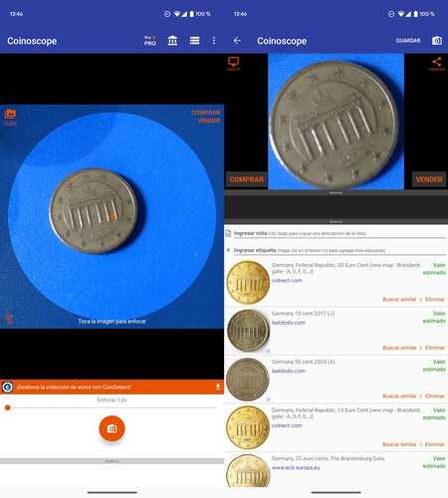Tap the VENDER button under the photo
This screenshot has width=448, height=498.
pos(429,179)
